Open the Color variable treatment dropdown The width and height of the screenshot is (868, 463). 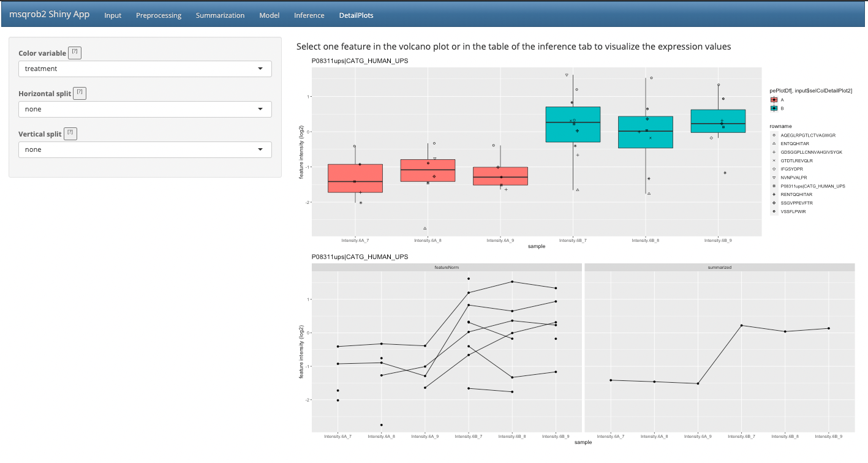point(145,69)
